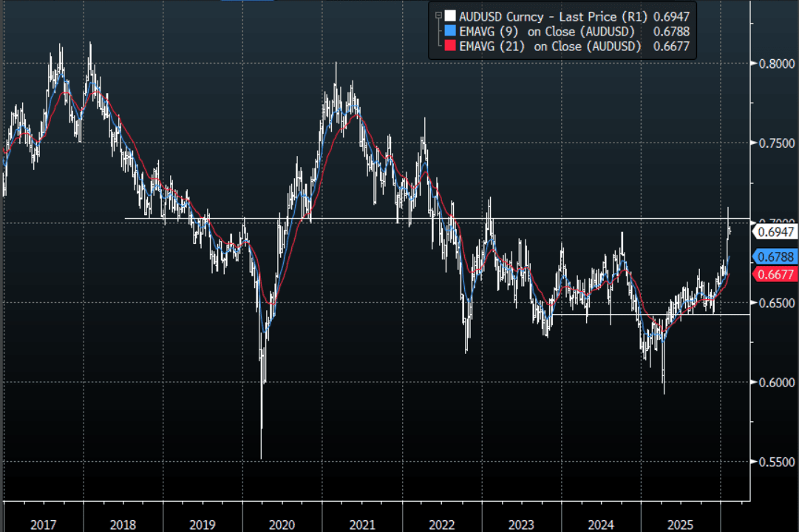
Task: Click the 0.8000 price axis label
Action: [775, 64]
